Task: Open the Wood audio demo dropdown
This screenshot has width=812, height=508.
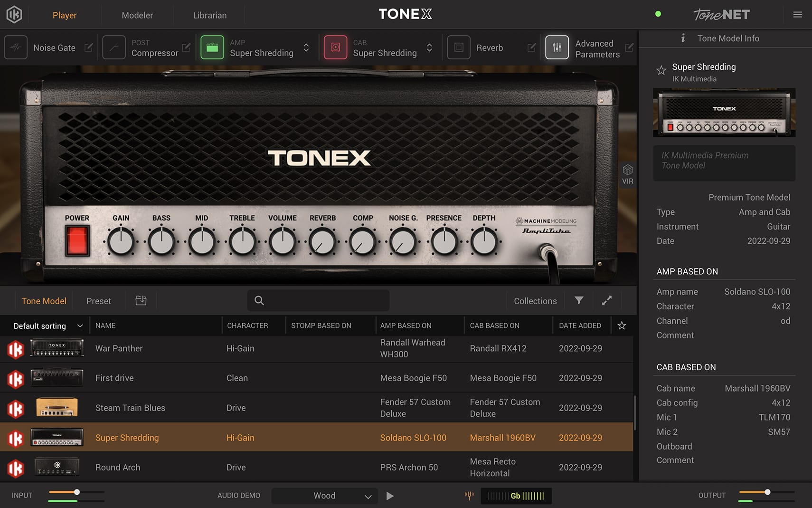Action: pyautogui.click(x=324, y=496)
